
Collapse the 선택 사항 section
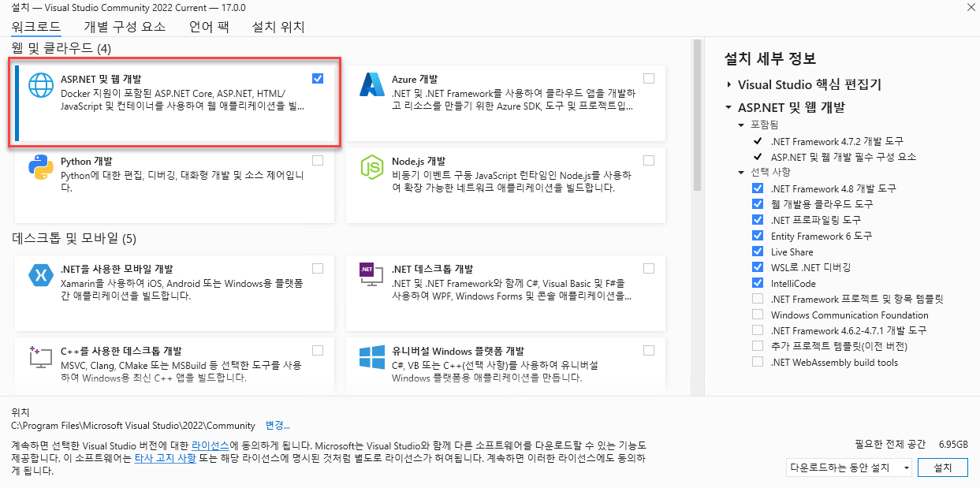point(743,172)
